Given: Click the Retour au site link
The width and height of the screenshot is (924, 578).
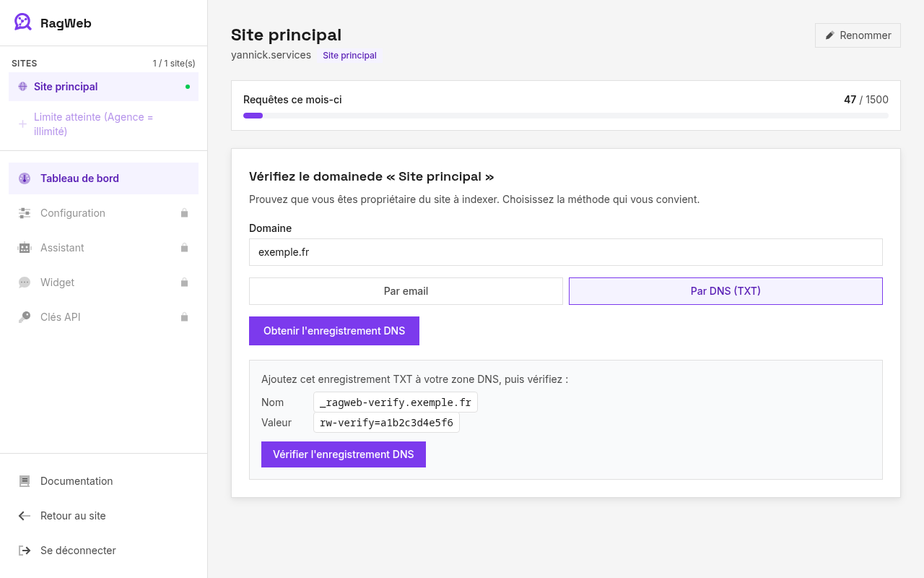Looking at the screenshot, I should (x=103, y=516).
